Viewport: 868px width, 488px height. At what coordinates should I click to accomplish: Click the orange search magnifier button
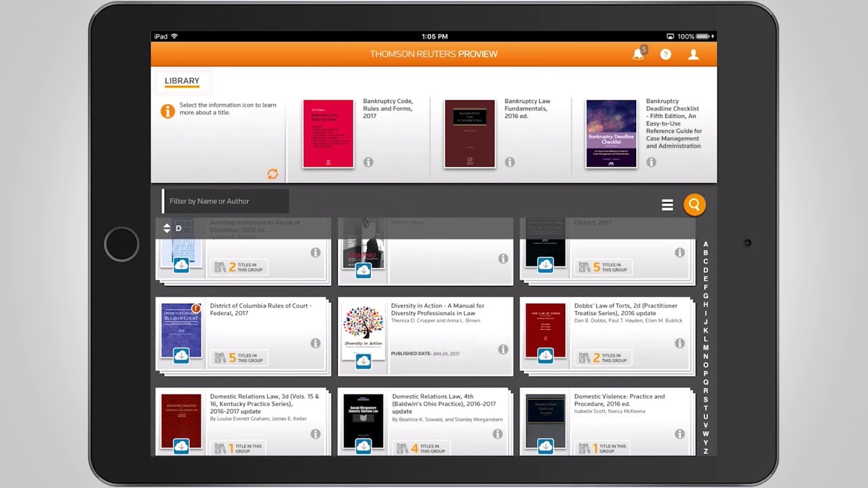point(694,205)
